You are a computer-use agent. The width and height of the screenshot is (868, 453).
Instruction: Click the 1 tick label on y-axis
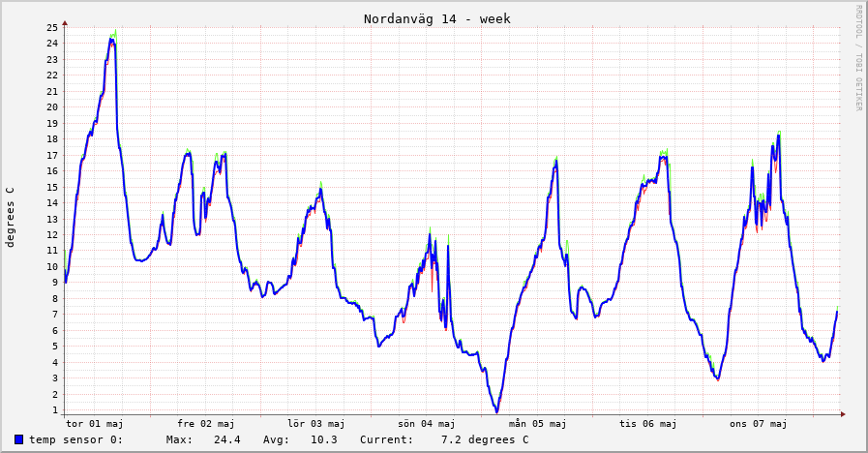click(x=55, y=410)
